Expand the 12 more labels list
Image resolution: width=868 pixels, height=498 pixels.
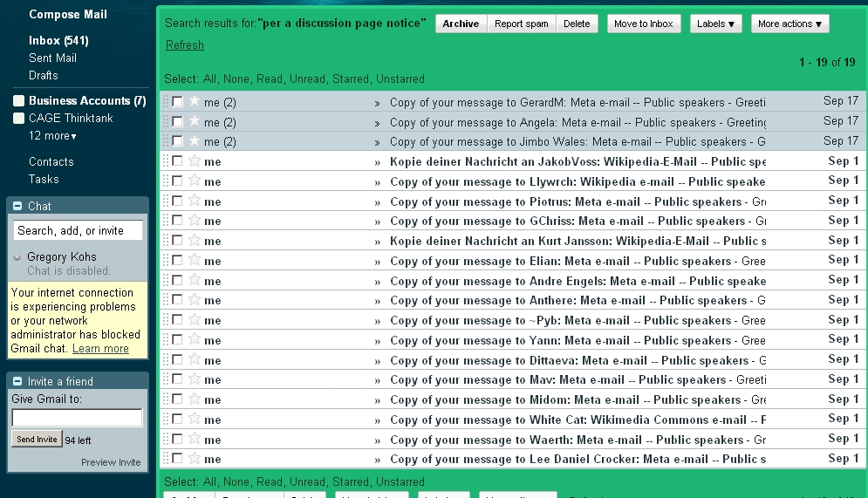[52, 136]
